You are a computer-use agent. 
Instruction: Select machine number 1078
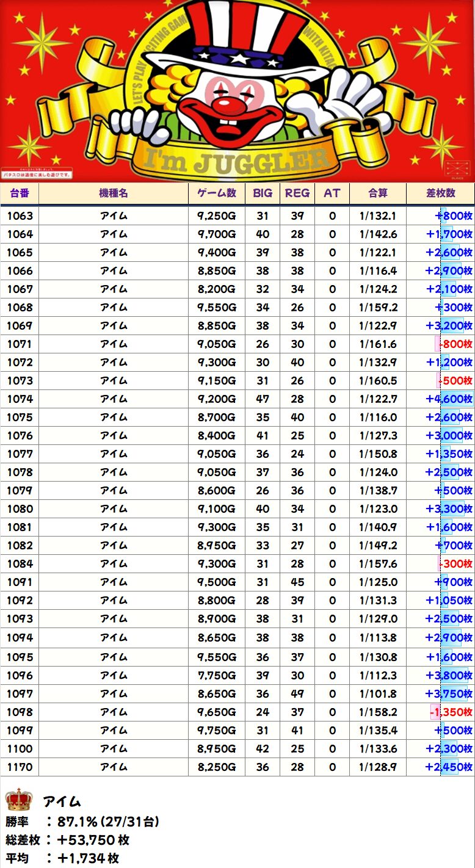pyautogui.click(x=20, y=472)
